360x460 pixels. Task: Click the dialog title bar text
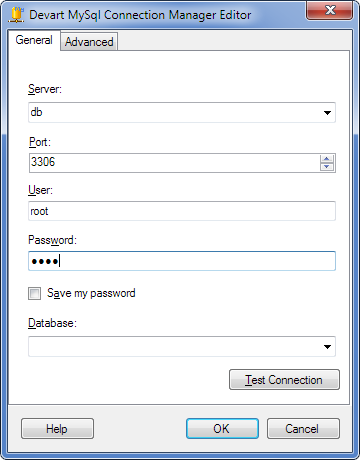click(x=140, y=15)
